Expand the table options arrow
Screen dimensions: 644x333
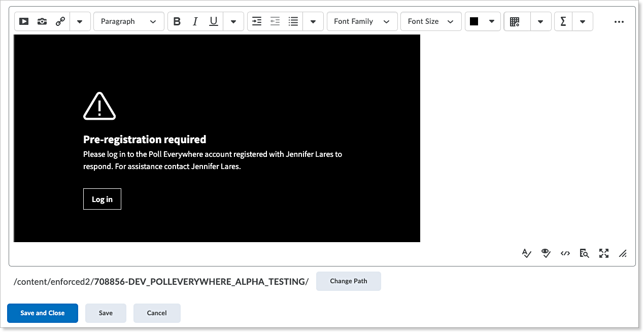click(540, 22)
